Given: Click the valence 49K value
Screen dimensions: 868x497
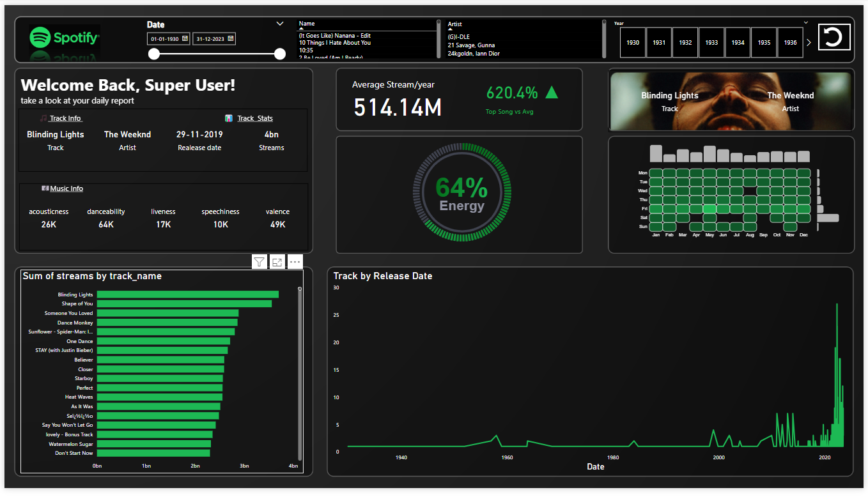Looking at the screenshot, I should (277, 224).
